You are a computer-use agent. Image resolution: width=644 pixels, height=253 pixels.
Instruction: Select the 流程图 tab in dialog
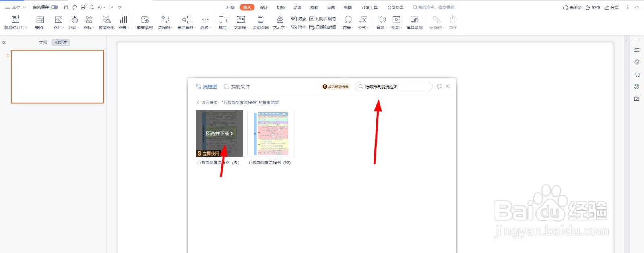click(x=206, y=87)
